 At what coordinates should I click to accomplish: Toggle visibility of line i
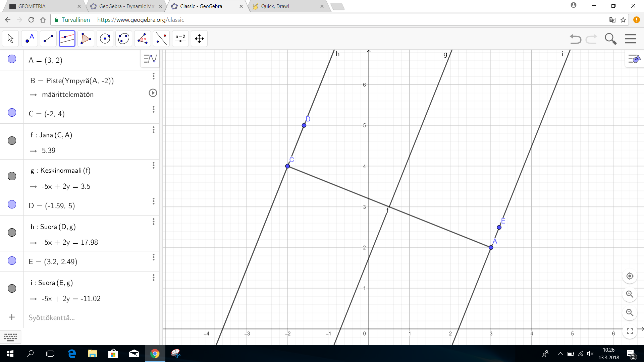[x=12, y=288]
